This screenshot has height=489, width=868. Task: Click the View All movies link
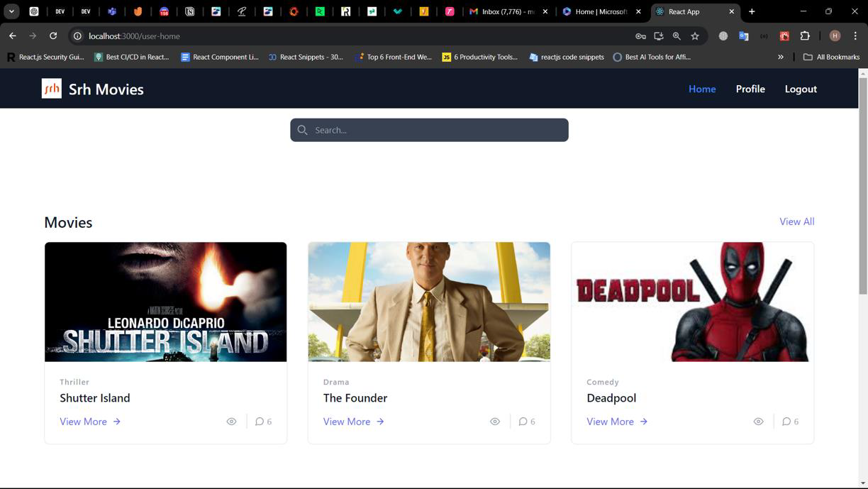[796, 221]
